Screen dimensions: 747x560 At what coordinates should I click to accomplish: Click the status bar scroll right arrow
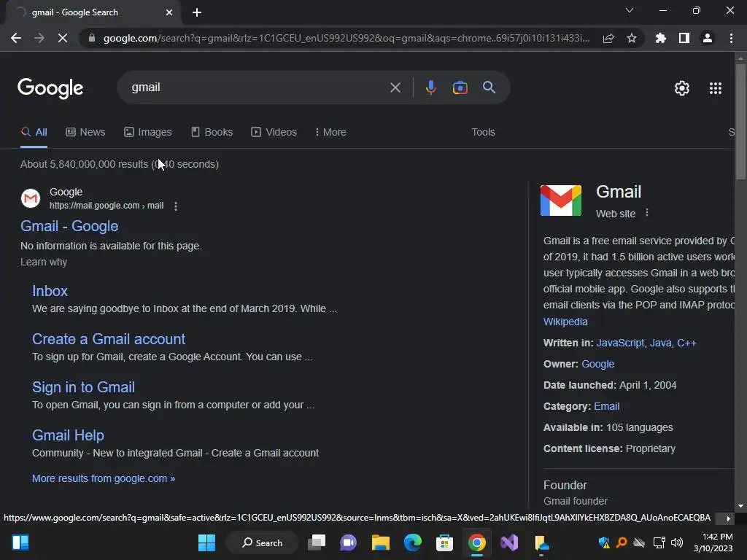pyautogui.click(x=728, y=518)
